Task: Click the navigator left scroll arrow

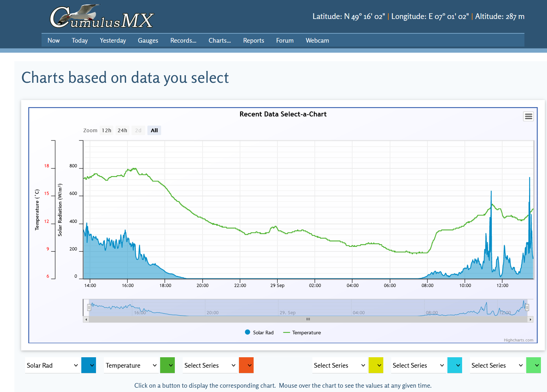Action: pos(86,319)
